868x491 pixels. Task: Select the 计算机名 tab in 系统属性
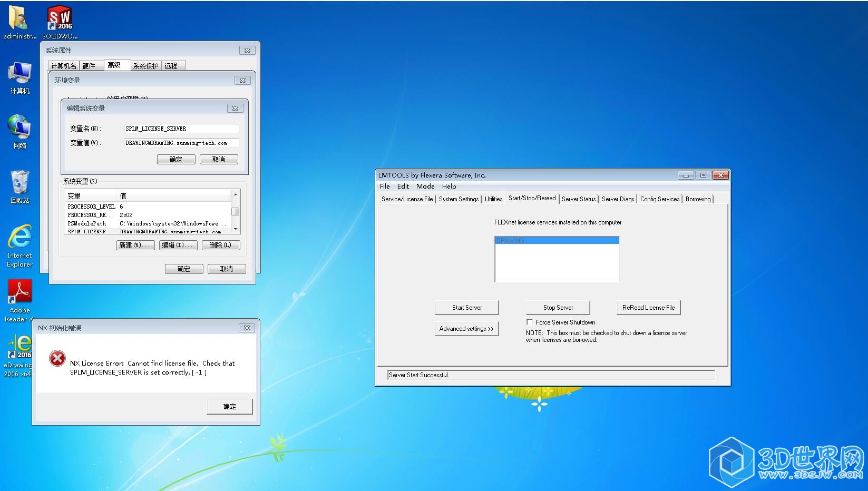pos(64,66)
